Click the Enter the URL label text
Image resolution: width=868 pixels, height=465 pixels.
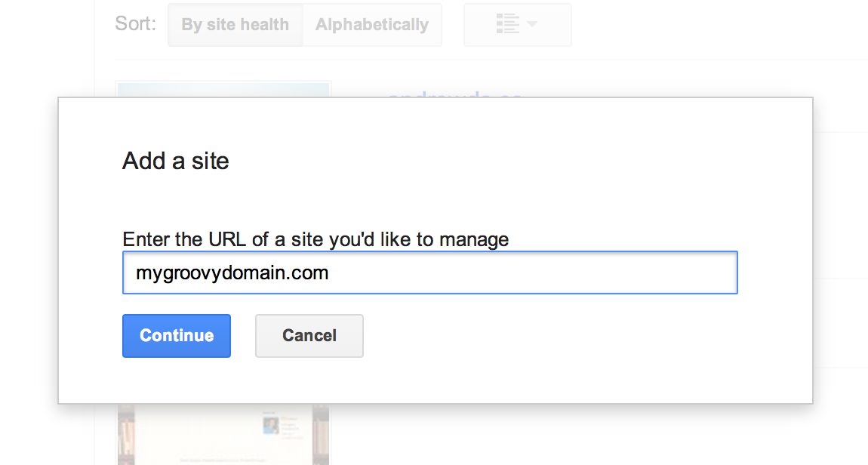click(315, 240)
